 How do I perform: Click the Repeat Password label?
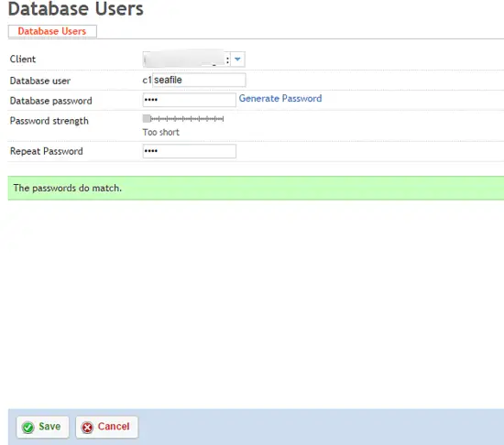(x=47, y=151)
